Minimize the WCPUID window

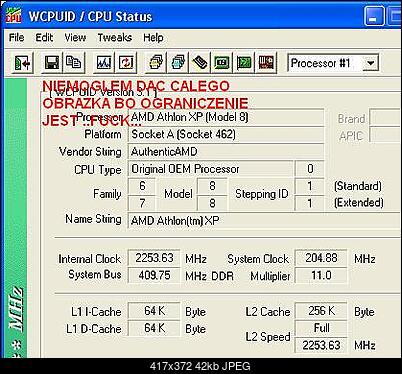pos(374,16)
